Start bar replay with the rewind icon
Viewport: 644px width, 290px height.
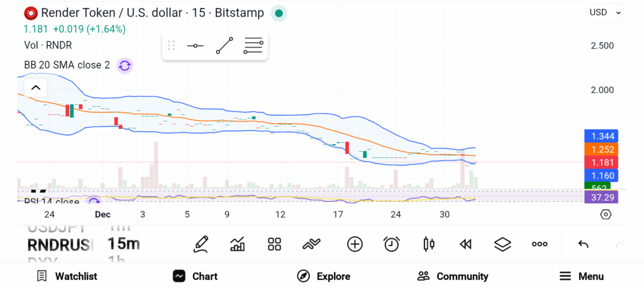465,244
